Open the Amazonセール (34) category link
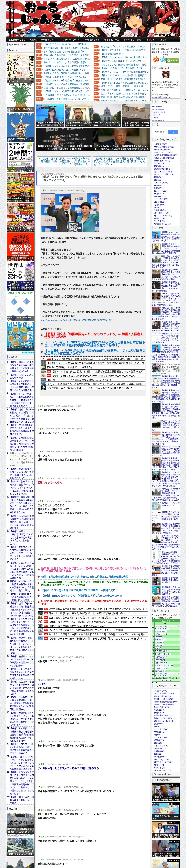 point(163,224)
